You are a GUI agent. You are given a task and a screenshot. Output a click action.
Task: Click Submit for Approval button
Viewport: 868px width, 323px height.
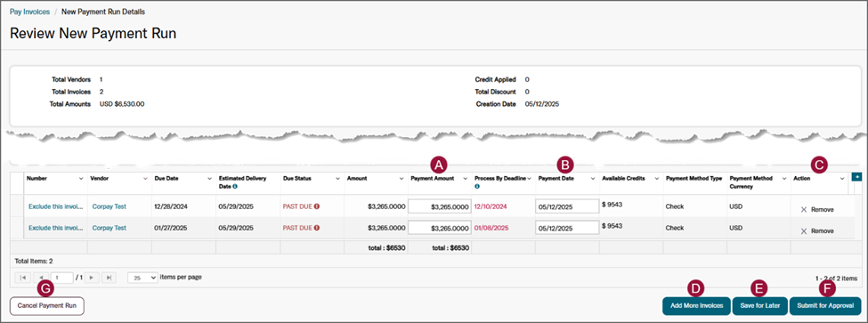[x=824, y=305]
